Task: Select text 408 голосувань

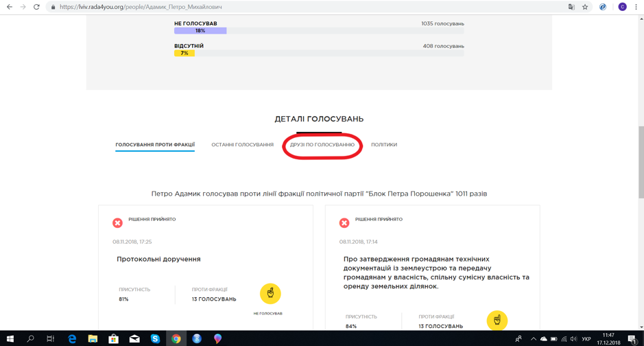Action: coord(443,46)
